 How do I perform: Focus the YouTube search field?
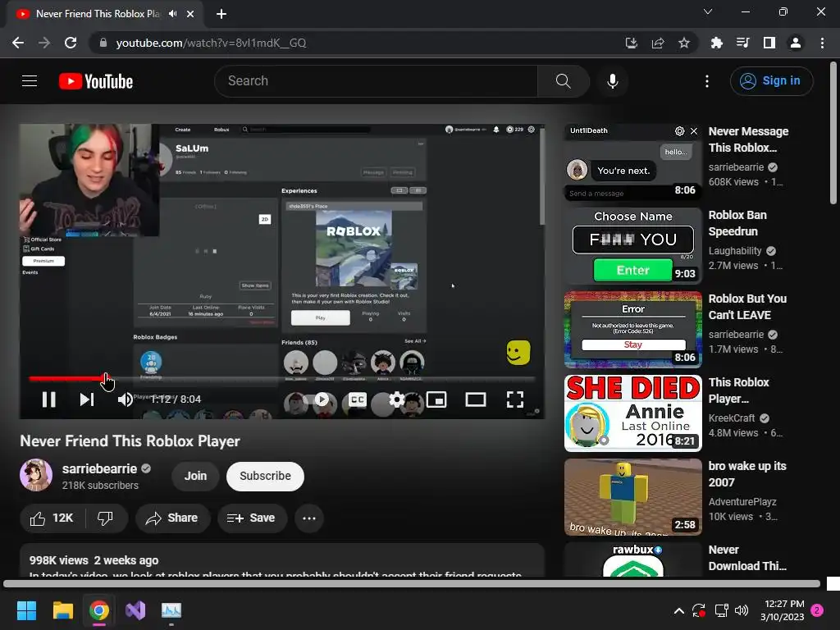tap(377, 81)
